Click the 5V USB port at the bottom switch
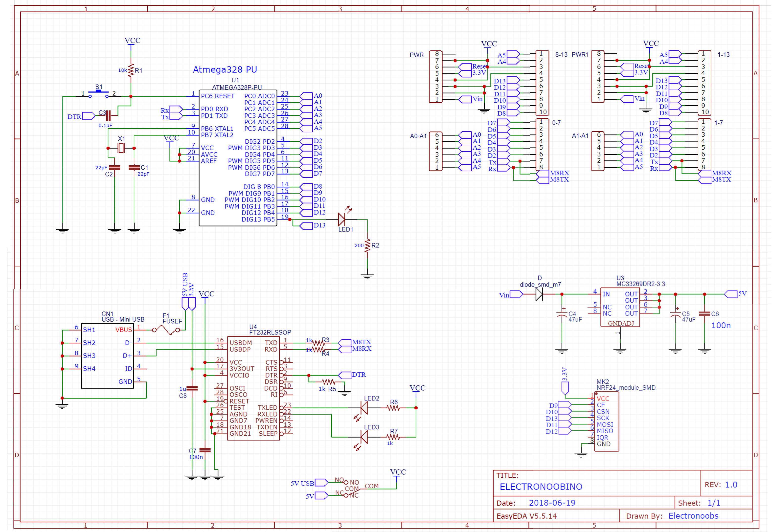772x532 pixels. [322, 483]
